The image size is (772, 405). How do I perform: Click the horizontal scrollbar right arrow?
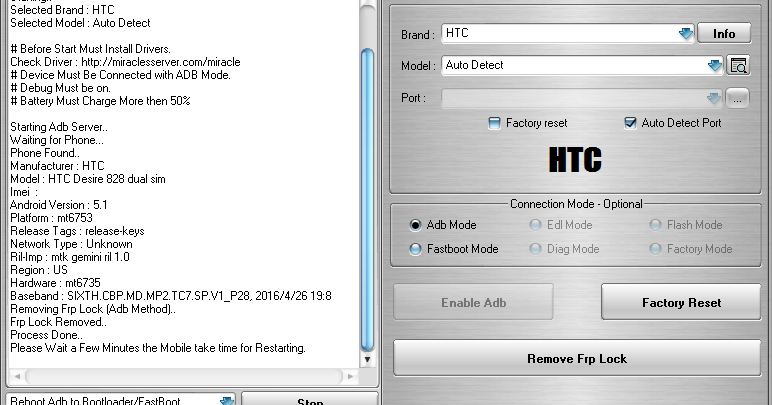[351, 376]
